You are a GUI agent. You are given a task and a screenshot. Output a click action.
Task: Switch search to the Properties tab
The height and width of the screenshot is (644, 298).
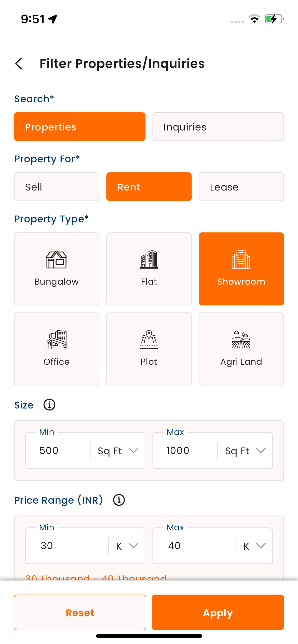[80, 127]
